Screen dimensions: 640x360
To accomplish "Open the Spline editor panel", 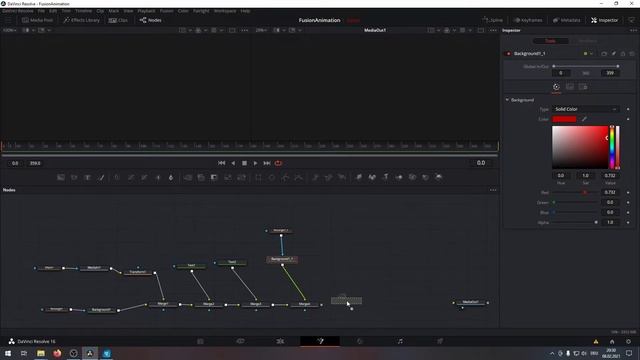I will coord(492,20).
